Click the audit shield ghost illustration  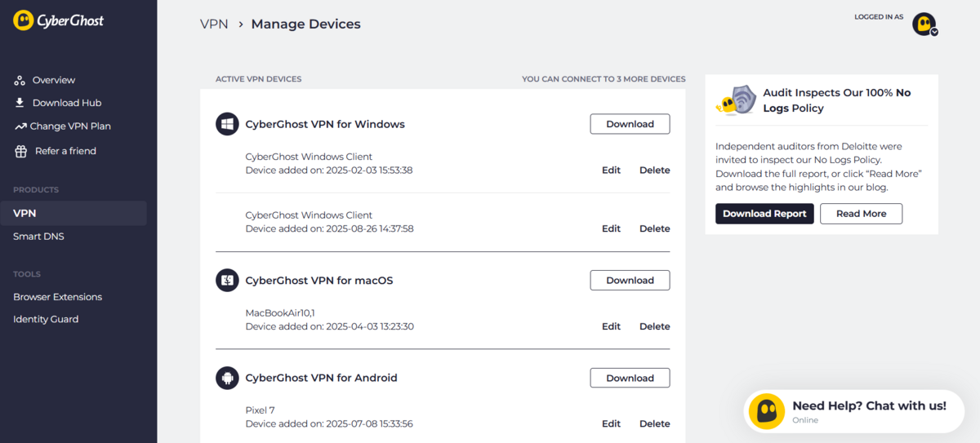[x=736, y=100]
